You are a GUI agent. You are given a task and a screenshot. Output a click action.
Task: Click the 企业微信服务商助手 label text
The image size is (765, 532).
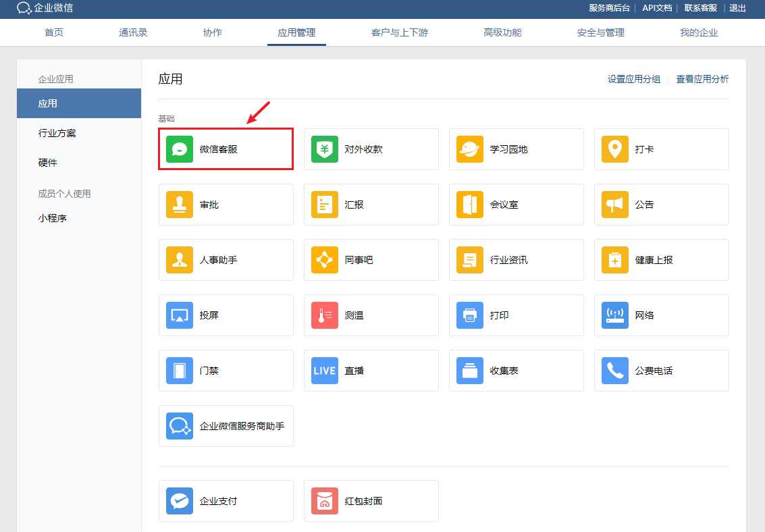tap(242, 426)
